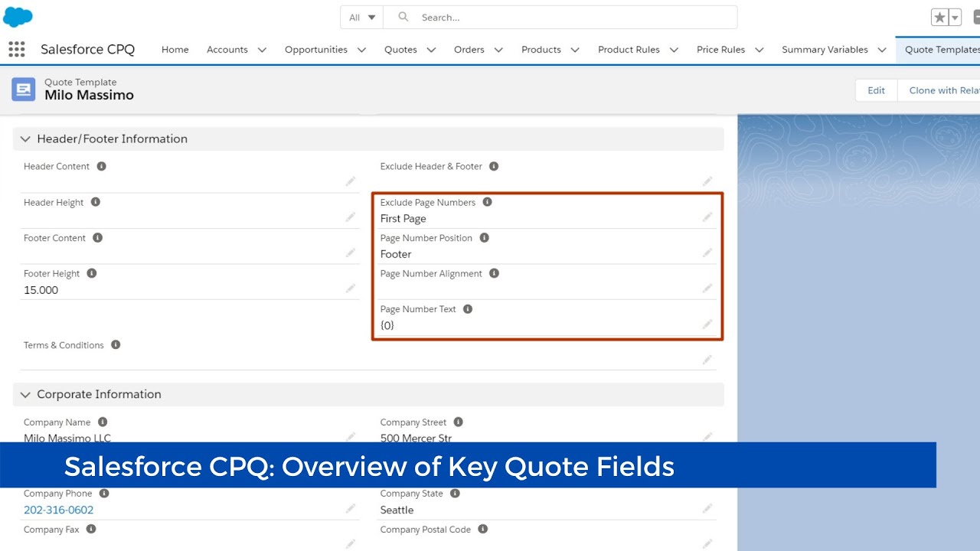Click the favorites star icon
Image resolution: width=980 pixels, height=551 pixels.
click(x=939, y=18)
